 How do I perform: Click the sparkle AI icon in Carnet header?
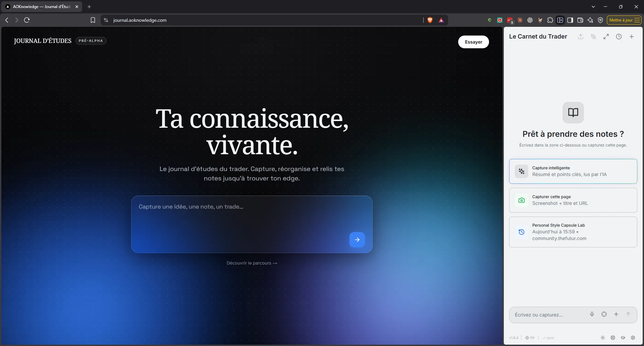(x=593, y=37)
